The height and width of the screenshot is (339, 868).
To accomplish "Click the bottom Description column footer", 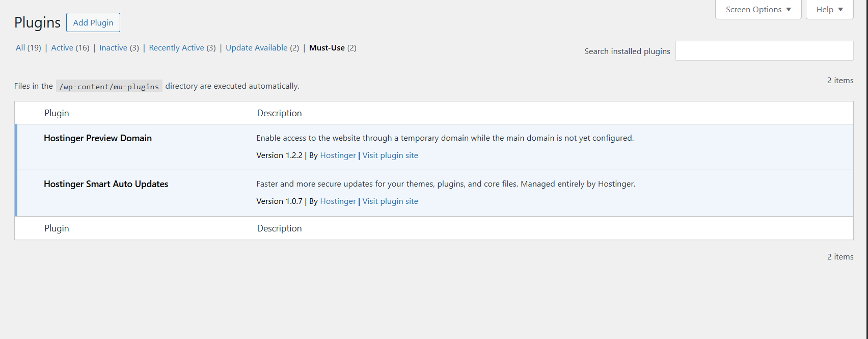I will (279, 228).
